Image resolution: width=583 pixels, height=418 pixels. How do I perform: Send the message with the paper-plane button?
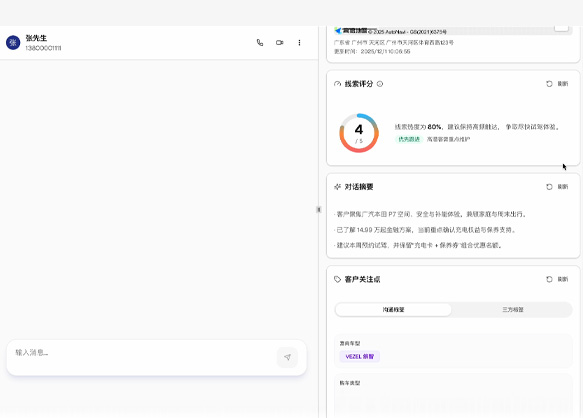click(287, 357)
